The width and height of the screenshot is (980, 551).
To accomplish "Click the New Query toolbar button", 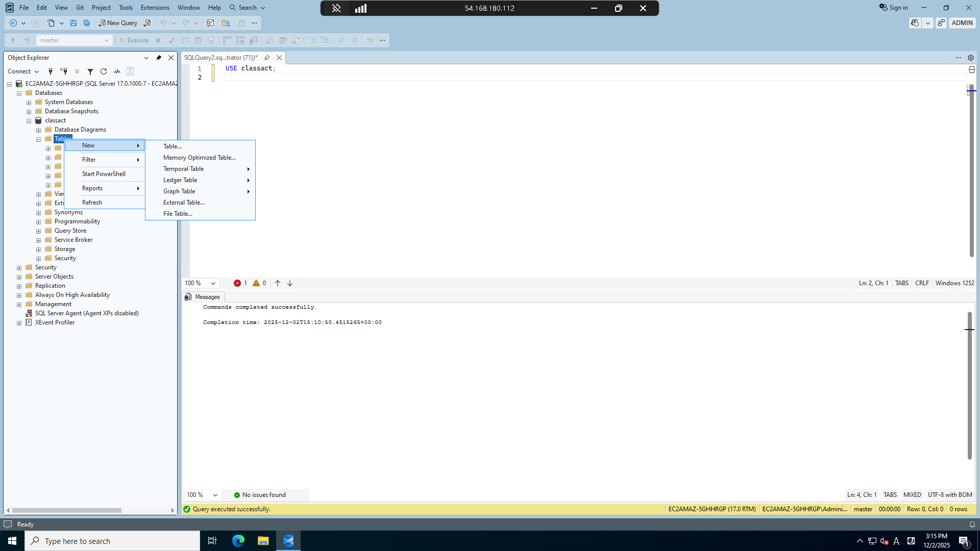I will click(x=118, y=23).
